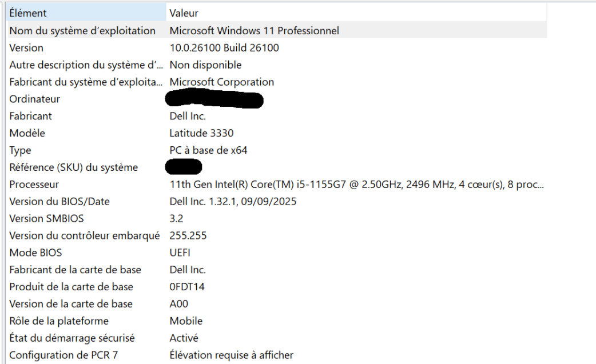Select the 'Mode BIOS' label

[35, 253]
